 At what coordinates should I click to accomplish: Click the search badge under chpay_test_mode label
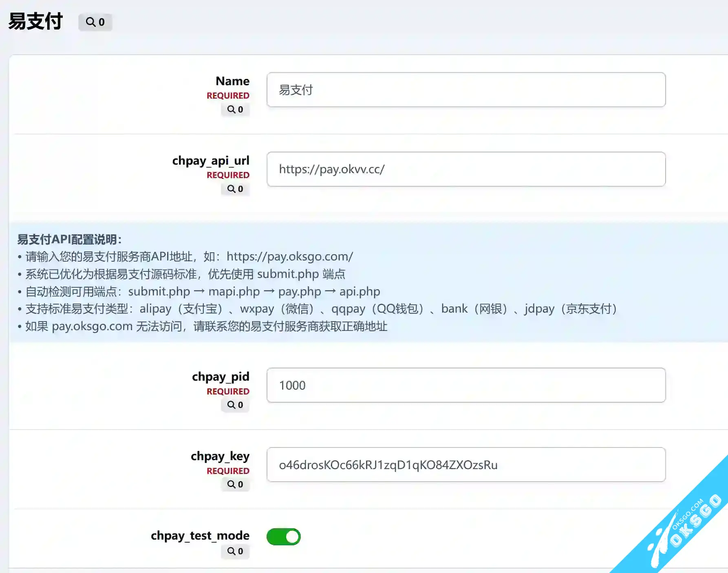tap(235, 551)
